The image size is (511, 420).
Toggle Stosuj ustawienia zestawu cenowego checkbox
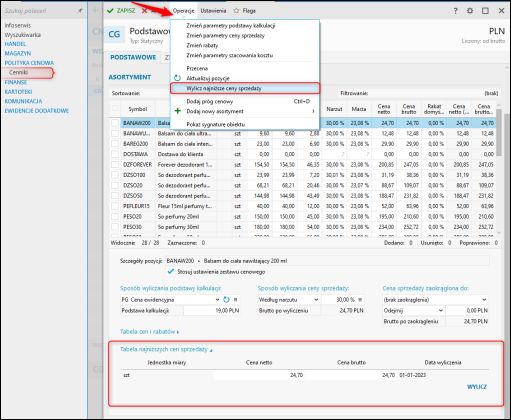[x=171, y=271]
